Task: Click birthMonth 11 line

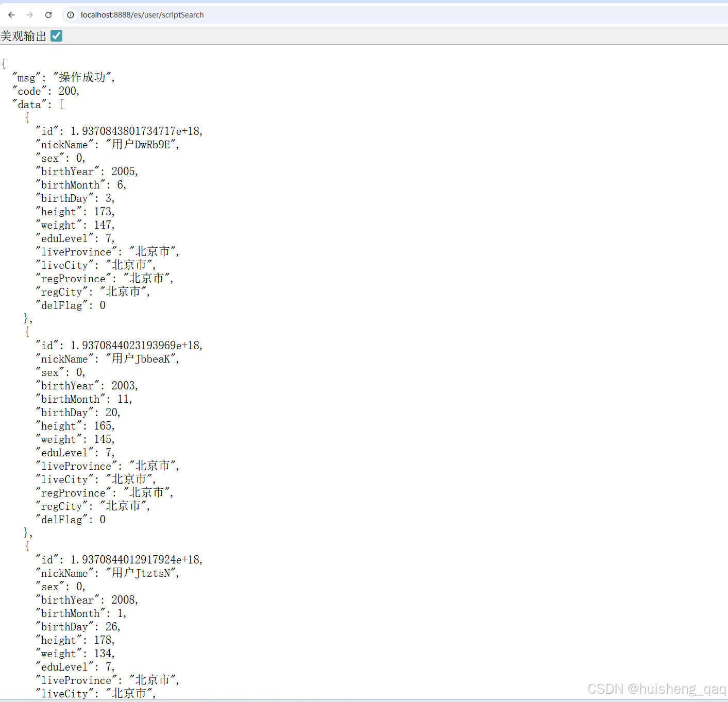Action: click(x=84, y=399)
